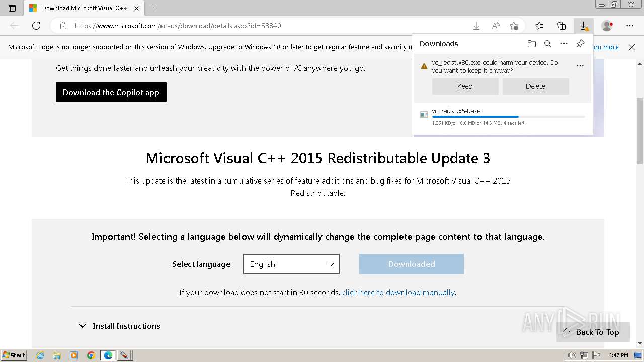Select the Download Microsoft Visual C++ tab

click(x=84, y=8)
